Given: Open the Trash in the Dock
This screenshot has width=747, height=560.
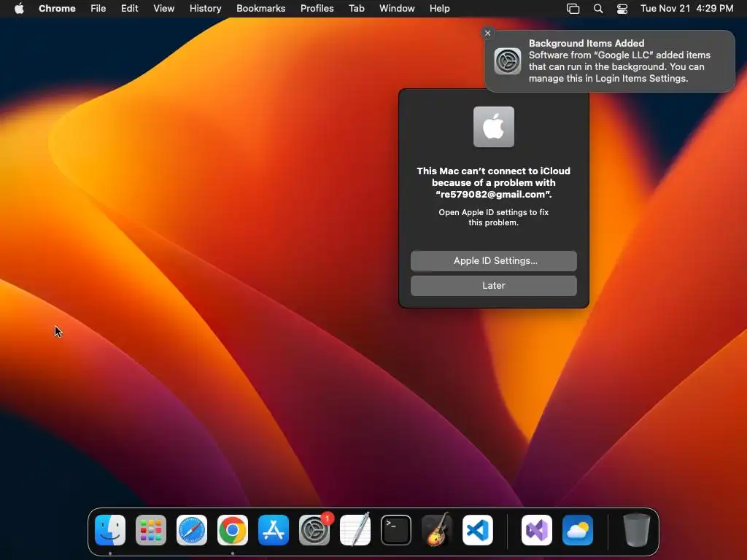Looking at the screenshot, I should (x=636, y=530).
